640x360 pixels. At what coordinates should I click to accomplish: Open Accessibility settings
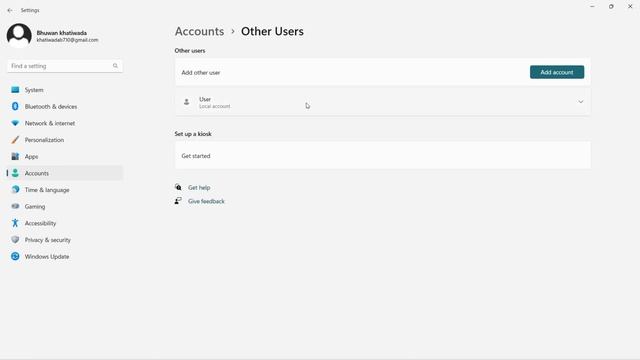click(x=64, y=223)
